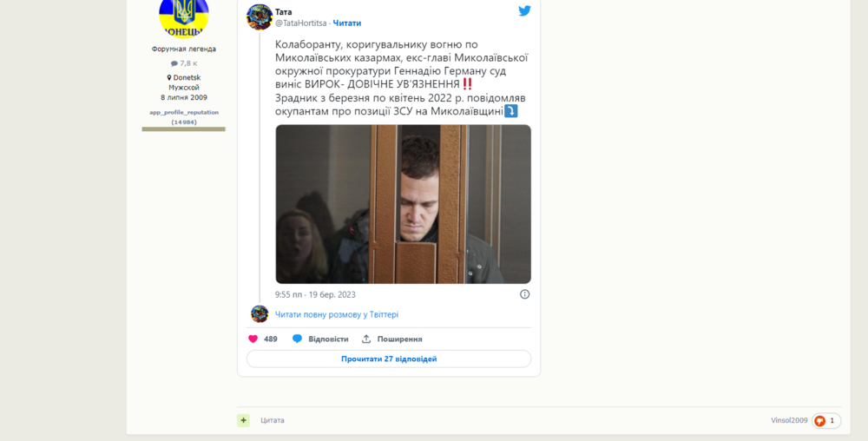The image size is (868, 441).
Task: Open the @TataHortitsa handle link
Action: 300,23
